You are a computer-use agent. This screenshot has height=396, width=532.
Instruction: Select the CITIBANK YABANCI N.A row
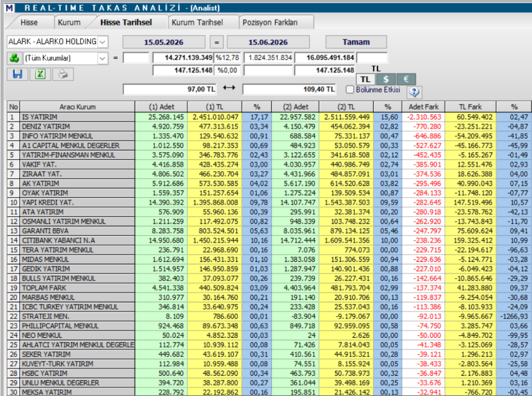[270, 241]
